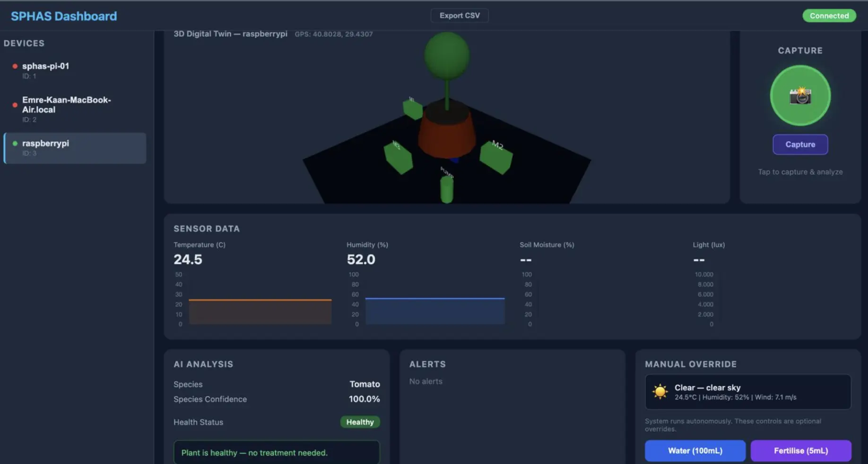The image size is (868, 464).
Task: Click the sun weather icon
Action: [660, 392]
